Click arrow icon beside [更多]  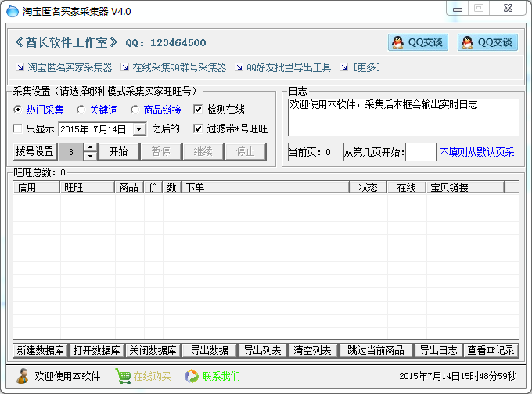point(344,67)
